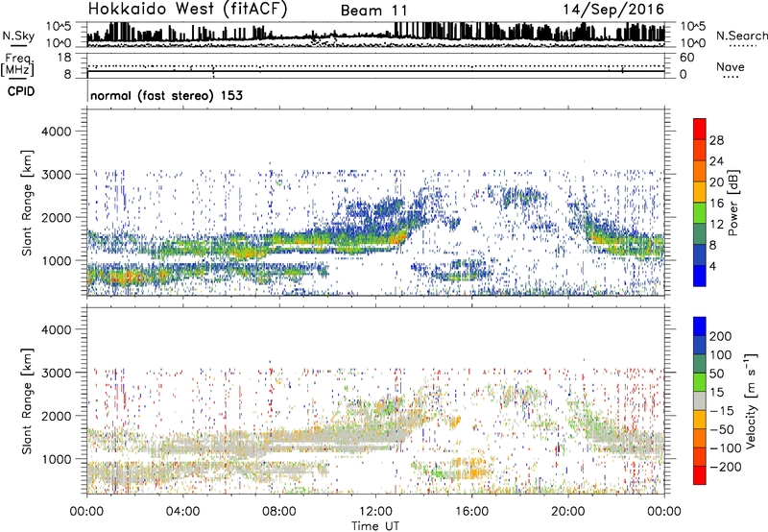
Task: Click the '16:00' time axis tick label
Action: [471, 512]
